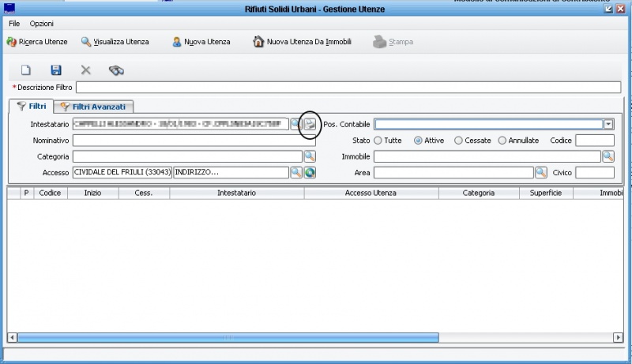
Task: Click the INDIRIZZO... address field
Action: [231, 172]
